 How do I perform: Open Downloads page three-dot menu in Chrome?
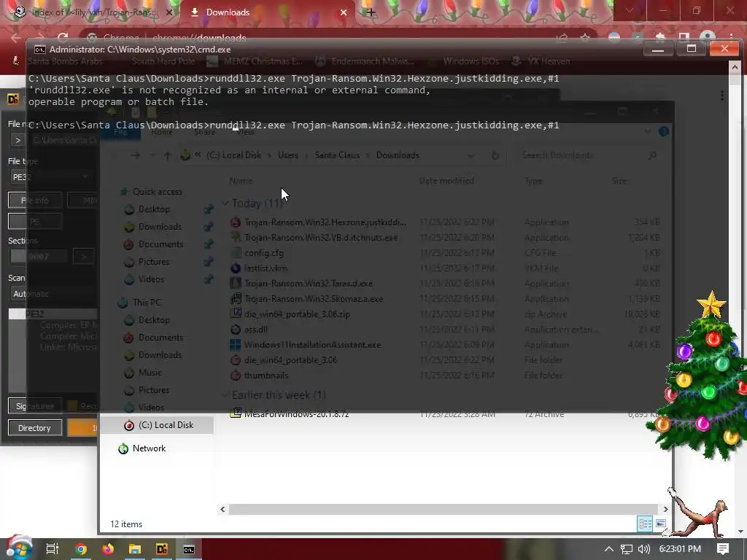tap(722, 96)
